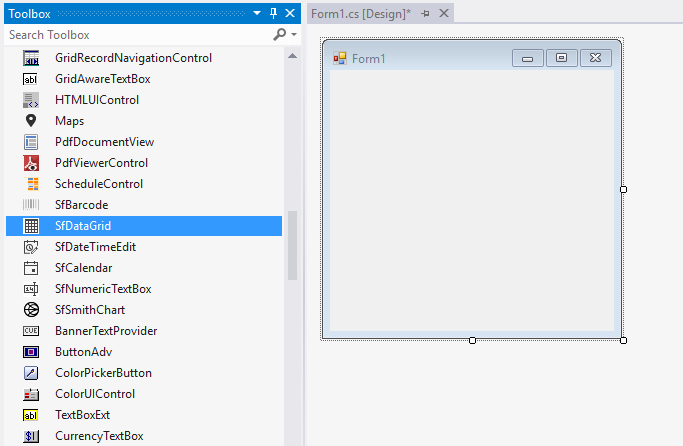Click the SfSmithChart icon

tap(31, 310)
